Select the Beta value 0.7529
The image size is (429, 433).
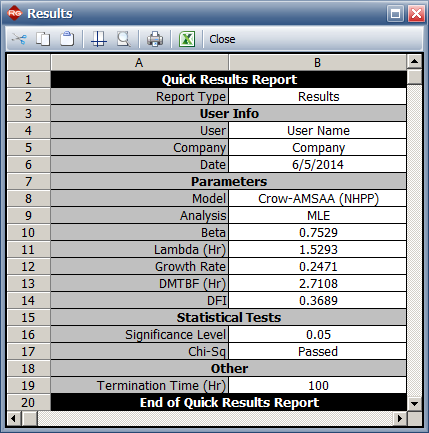[317, 232]
